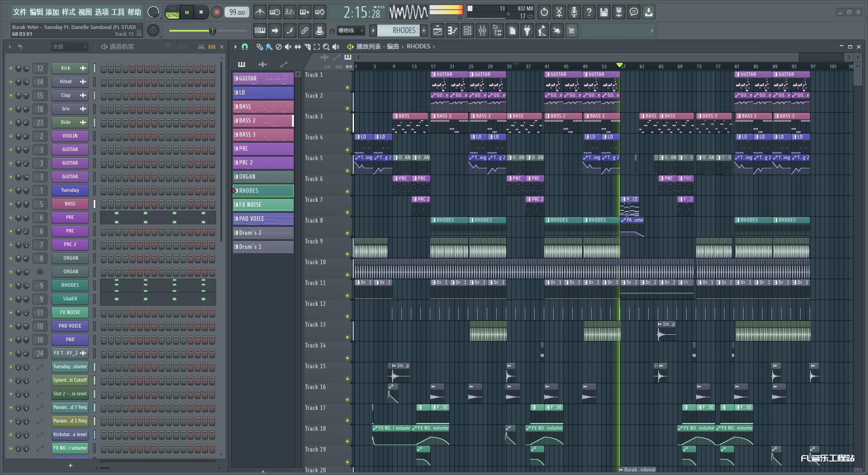Open the tempo tapper icon

(542, 31)
